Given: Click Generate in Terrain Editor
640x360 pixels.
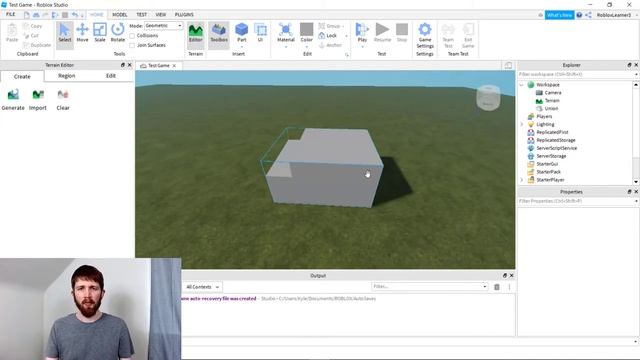Looking at the screenshot, I should click(13, 100).
